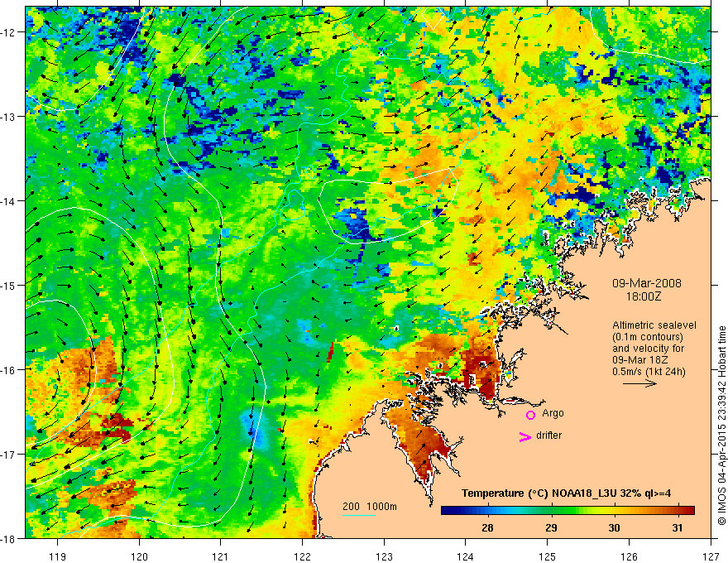Click the latitude axis label -14

8,201
